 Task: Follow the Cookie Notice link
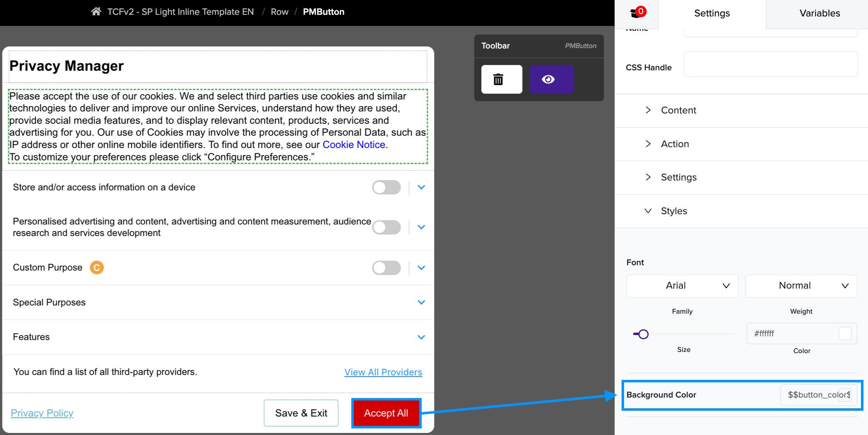pyautogui.click(x=354, y=145)
